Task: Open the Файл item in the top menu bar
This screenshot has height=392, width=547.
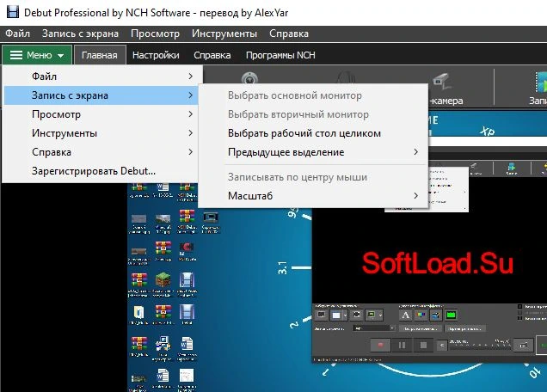Action: click(x=17, y=34)
